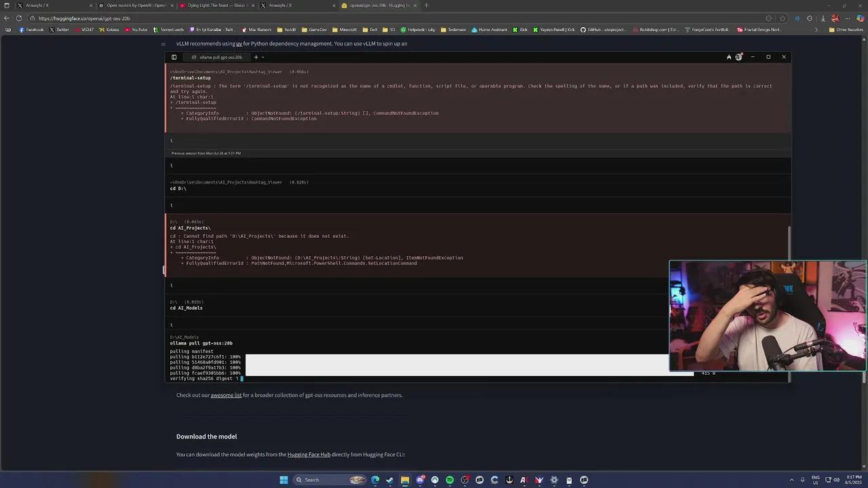Click the verifying sha256 digest line
Image resolution: width=868 pixels, height=488 pixels.
[206, 378]
